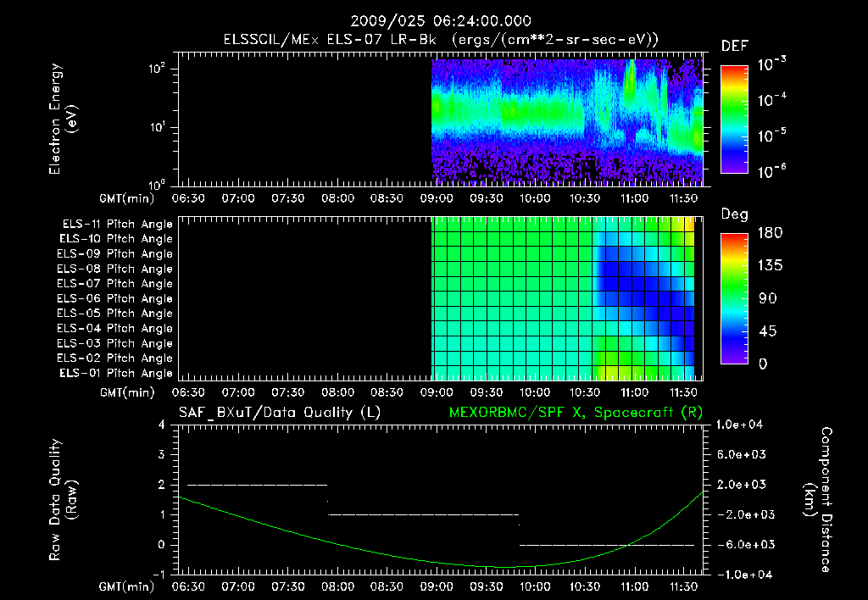This screenshot has width=868, height=600.
Task: Select the ELS-10 Pitch Angle row label
Action: (x=116, y=239)
